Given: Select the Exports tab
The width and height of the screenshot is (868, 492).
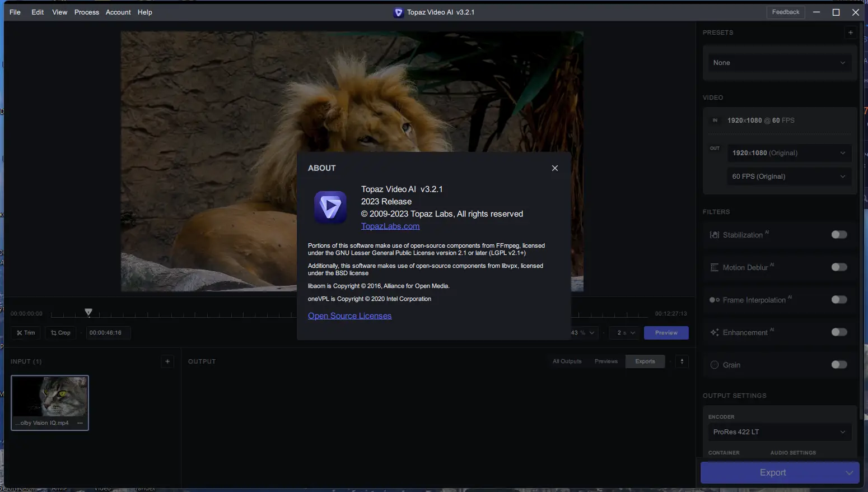Looking at the screenshot, I should 645,361.
